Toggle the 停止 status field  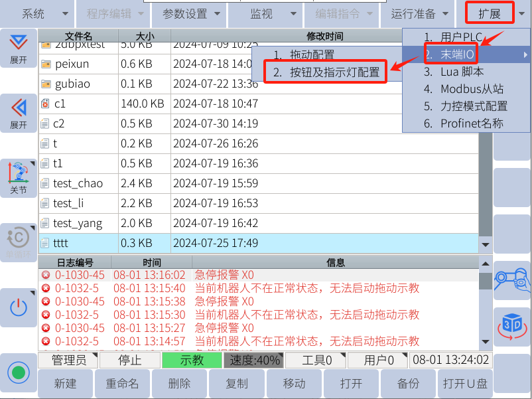point(129,360)
